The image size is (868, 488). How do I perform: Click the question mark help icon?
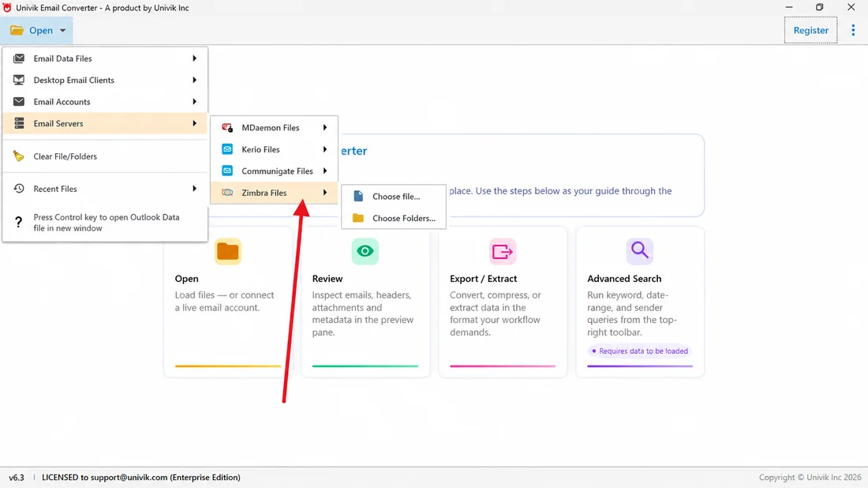19,222
